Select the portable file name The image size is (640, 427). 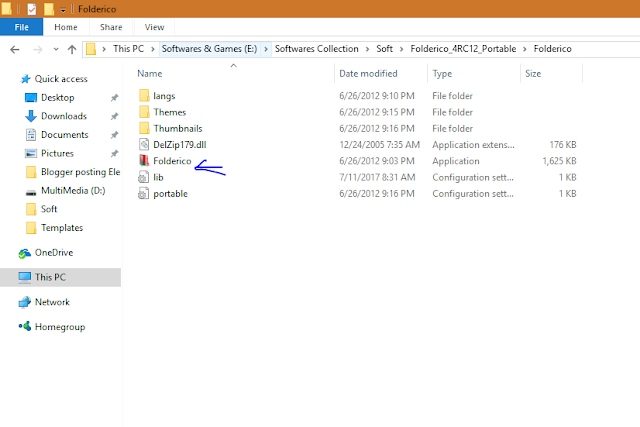click(x=171, y=194)
